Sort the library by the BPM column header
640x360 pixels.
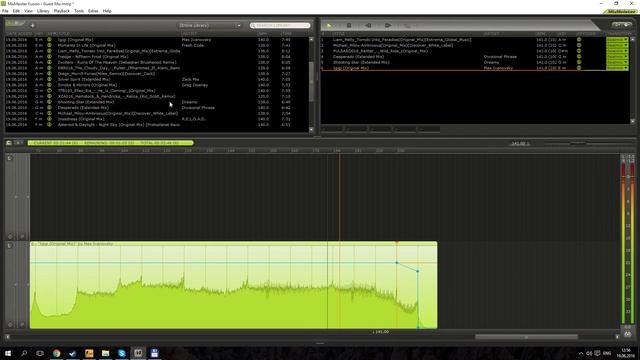tap(262, 34)
